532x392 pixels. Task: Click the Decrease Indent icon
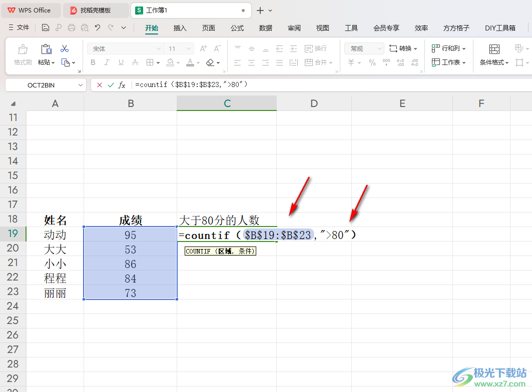pos(280,48)
